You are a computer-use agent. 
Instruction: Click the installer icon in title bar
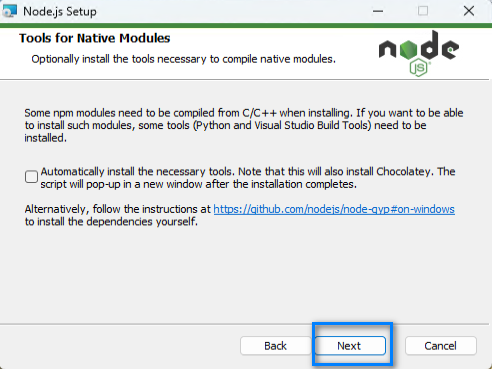tap(9, 11)
